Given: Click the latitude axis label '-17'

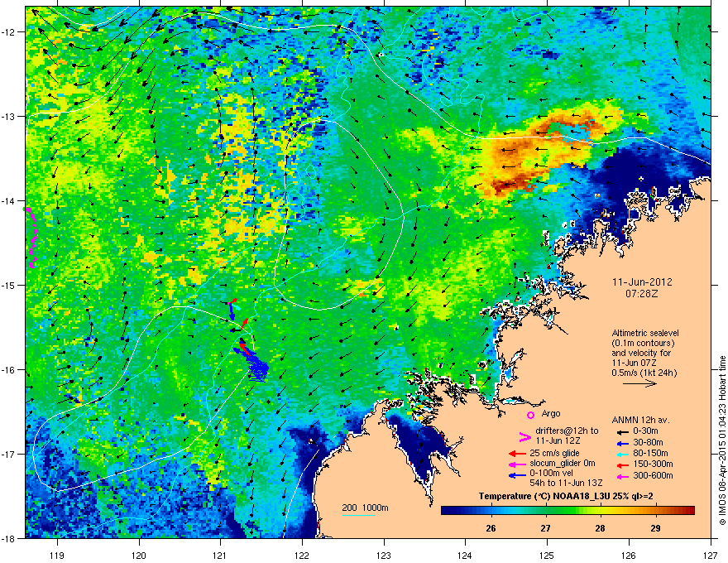Looking at the screenshot, I should pos(8,455).
